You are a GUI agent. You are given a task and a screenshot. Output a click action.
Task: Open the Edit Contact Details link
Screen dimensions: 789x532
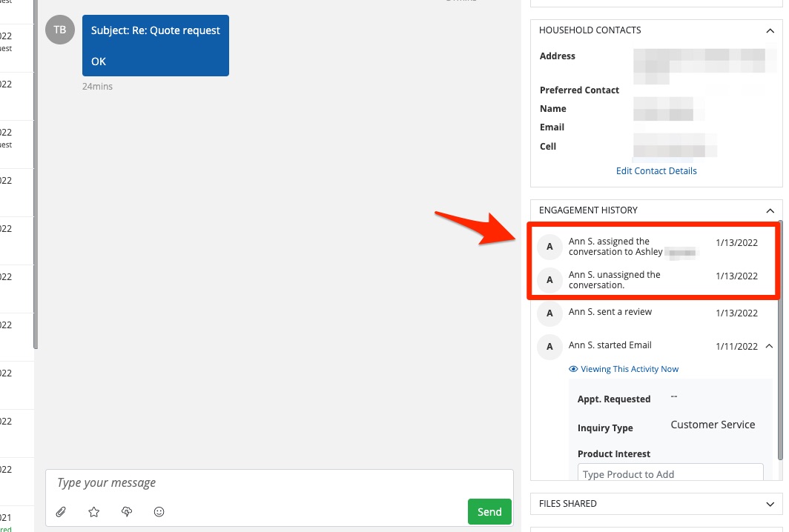(656, 170)
